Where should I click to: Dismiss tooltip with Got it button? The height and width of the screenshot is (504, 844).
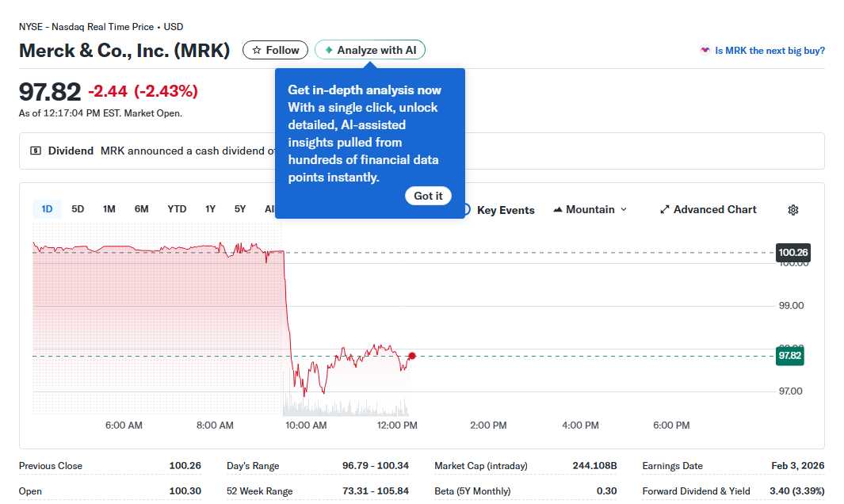click(428, 196)
